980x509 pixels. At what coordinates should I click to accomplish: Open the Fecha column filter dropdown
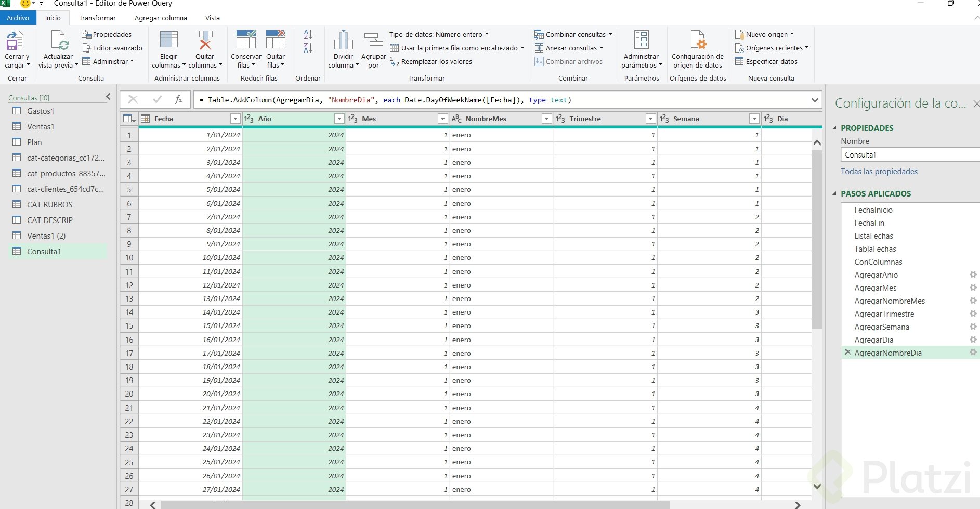pos(235,119)
